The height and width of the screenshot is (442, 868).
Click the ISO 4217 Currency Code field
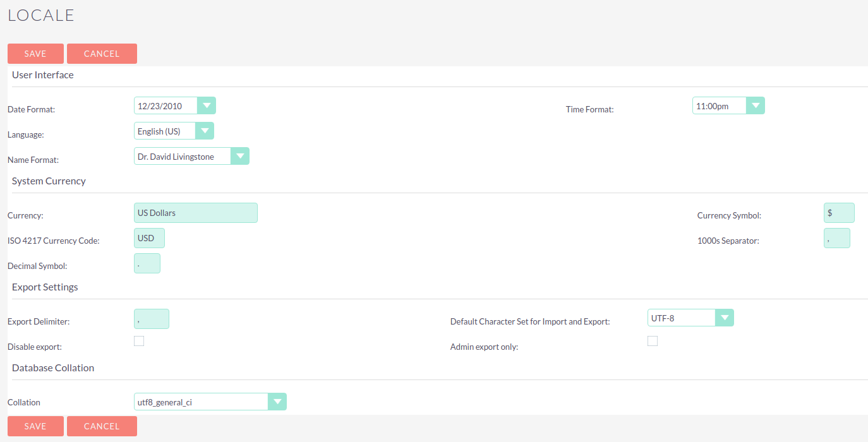[x=149, y=238]
